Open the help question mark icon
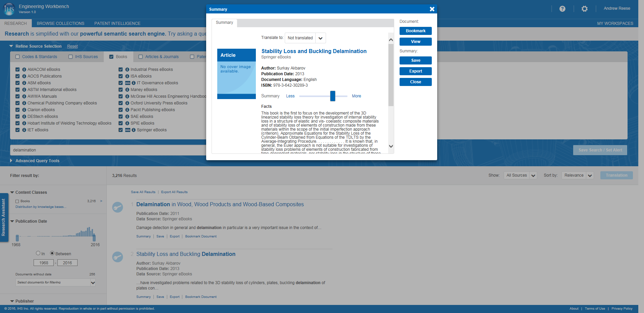 [x=562, y=9]
